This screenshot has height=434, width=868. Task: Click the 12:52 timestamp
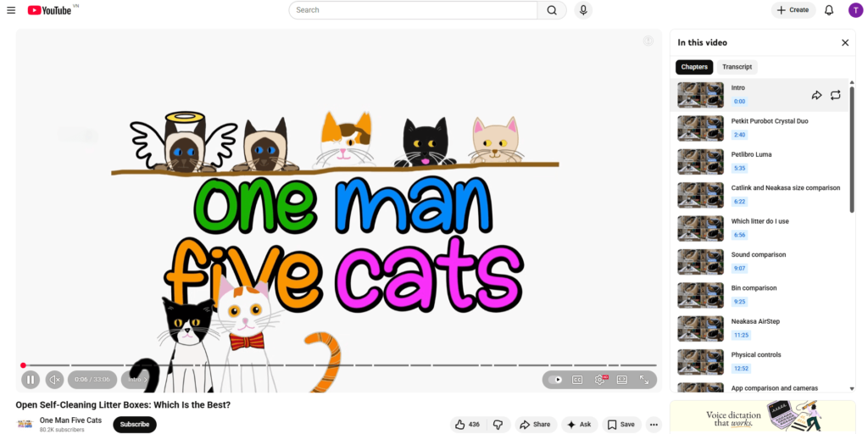(741, 368)
